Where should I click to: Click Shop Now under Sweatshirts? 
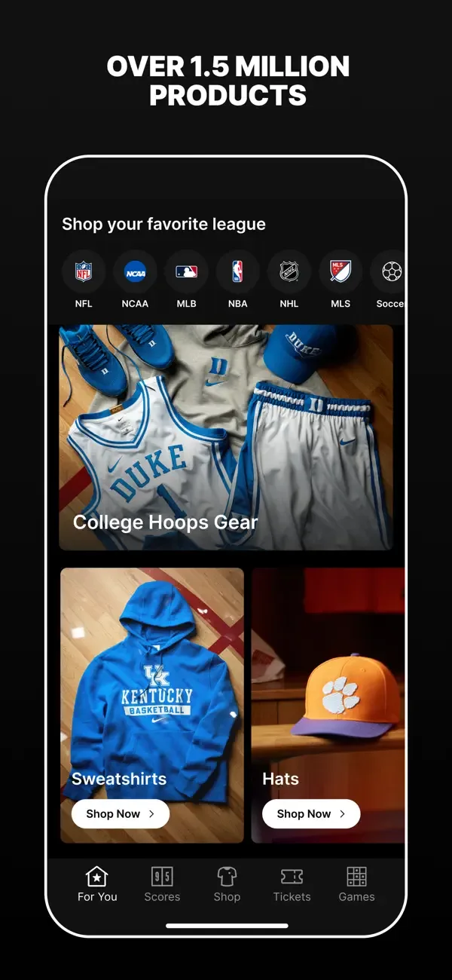121,813
